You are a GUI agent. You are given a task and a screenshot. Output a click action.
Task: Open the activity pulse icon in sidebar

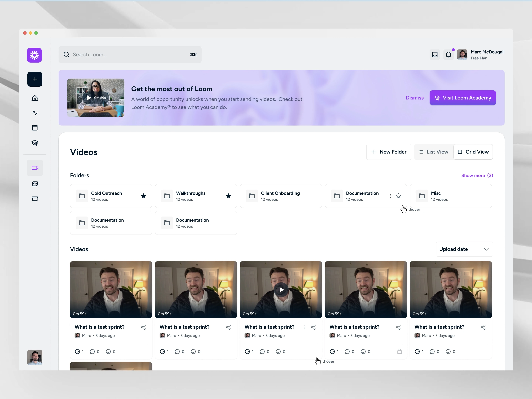(35, 113)
